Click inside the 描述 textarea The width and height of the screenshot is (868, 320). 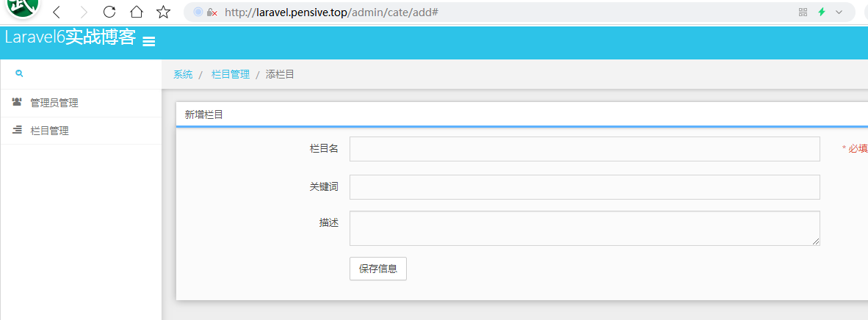pyautogui.click(x=584, y=228)
